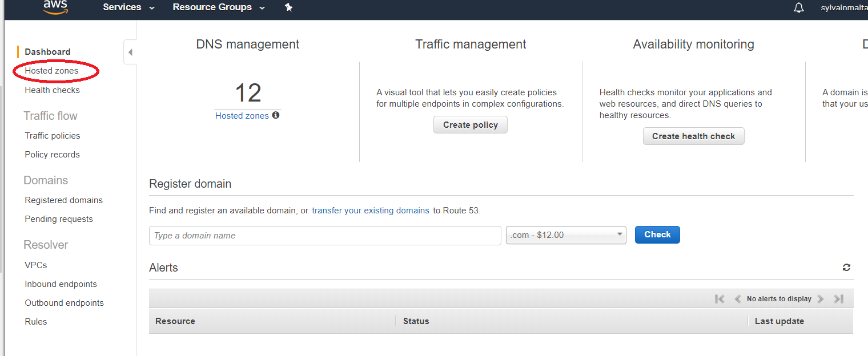Open the .com domain extension dropdown
This screenshot has width=868, height=356.
566,235
